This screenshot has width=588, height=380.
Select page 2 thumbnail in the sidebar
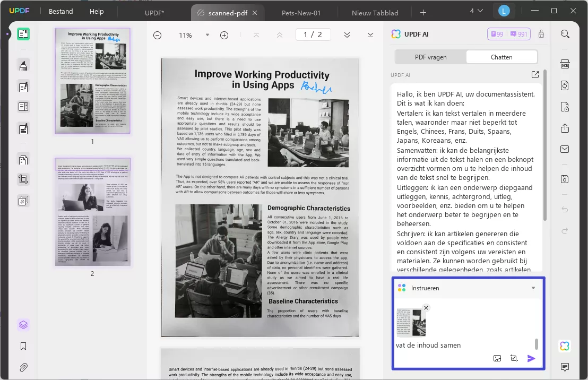(x=92, y=212)
